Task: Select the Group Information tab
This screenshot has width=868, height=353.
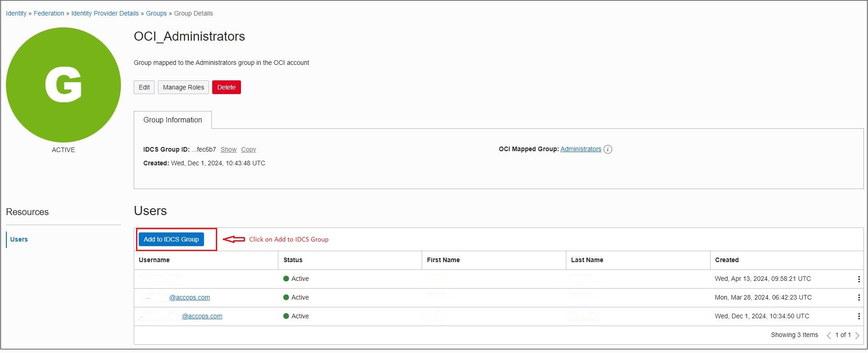Action: click(173, 120)
